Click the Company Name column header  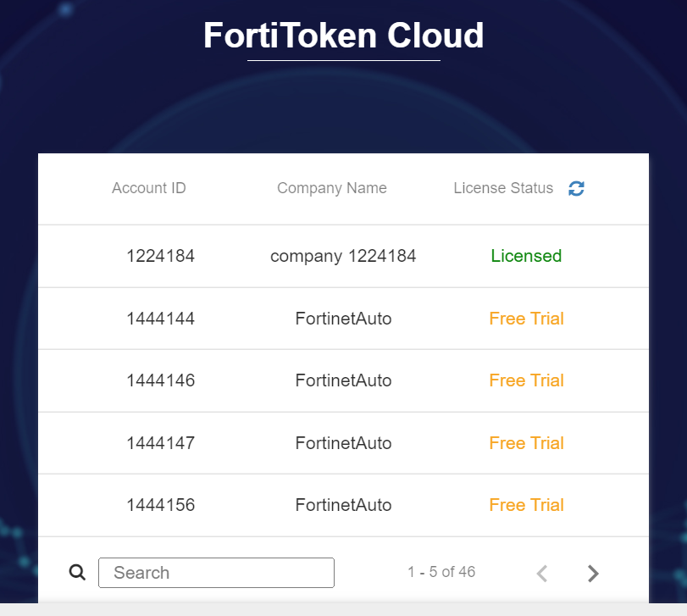point(331,188)
